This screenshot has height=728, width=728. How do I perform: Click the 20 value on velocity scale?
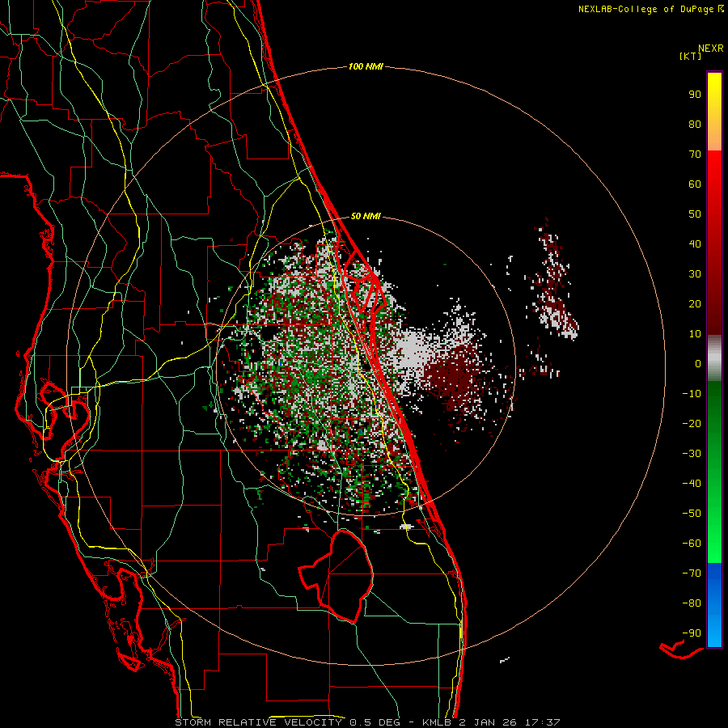695,304
